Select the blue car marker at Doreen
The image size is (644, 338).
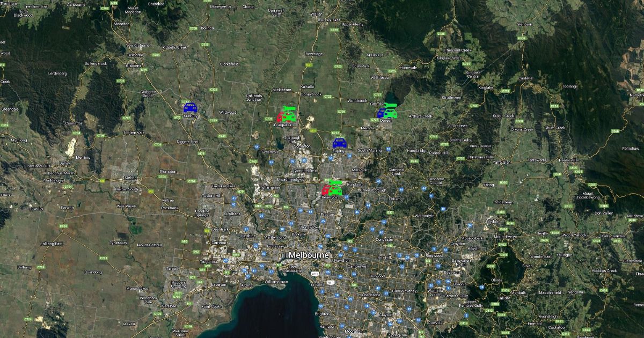click(381, 113)
